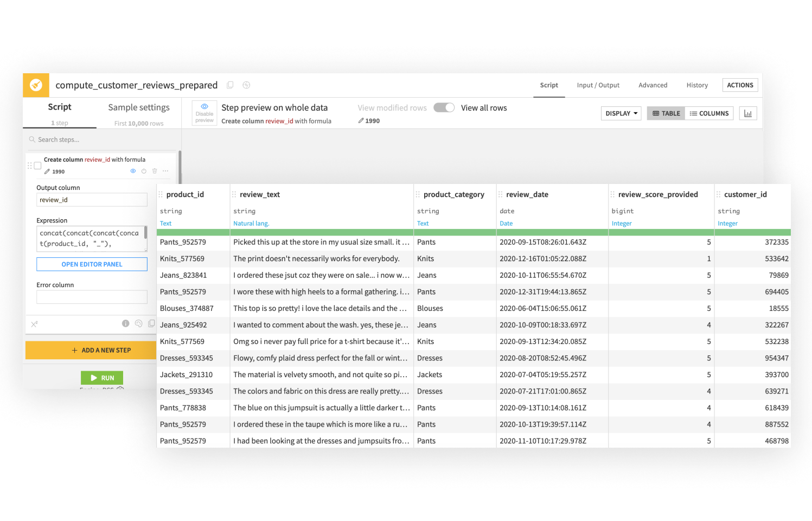812x521 pixels.
Task: Click the palette color icon in the step footer
Action: pos(139,323)
